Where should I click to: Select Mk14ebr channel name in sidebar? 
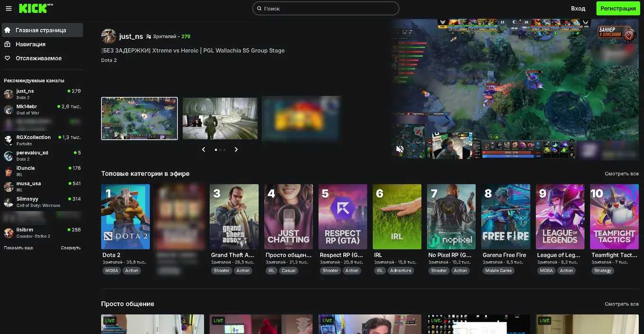point(27,107)
